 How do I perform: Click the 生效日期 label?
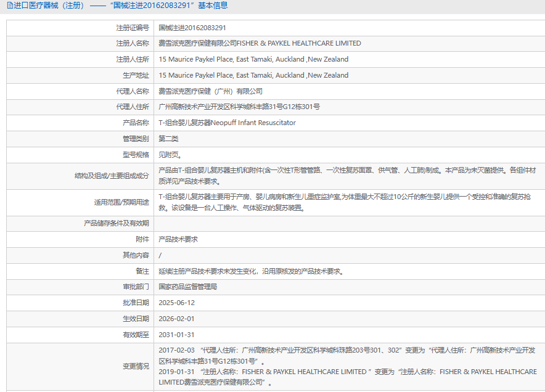pos(136,319)
